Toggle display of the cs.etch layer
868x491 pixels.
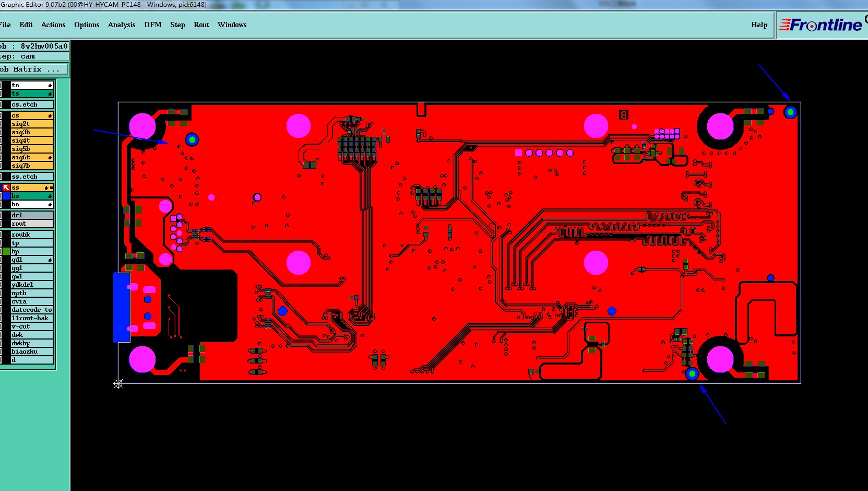pyautogui.click(x=32, y=104)
